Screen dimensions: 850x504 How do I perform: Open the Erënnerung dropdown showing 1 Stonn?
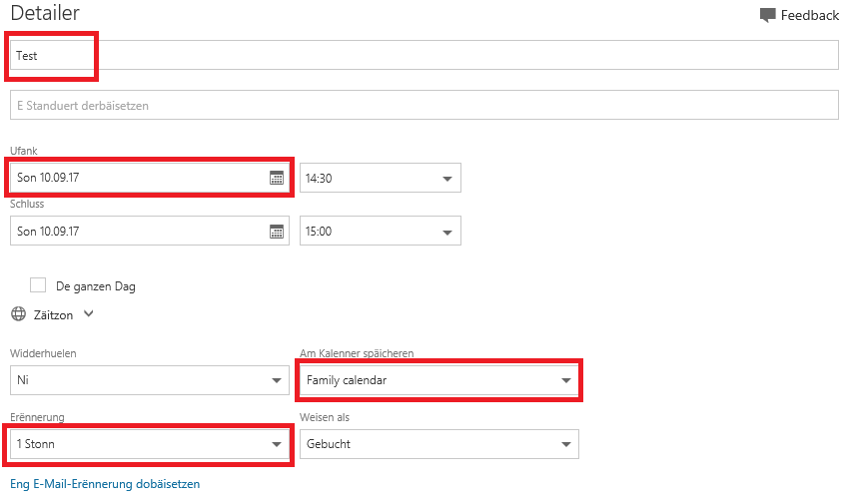(x=150, y=444)
